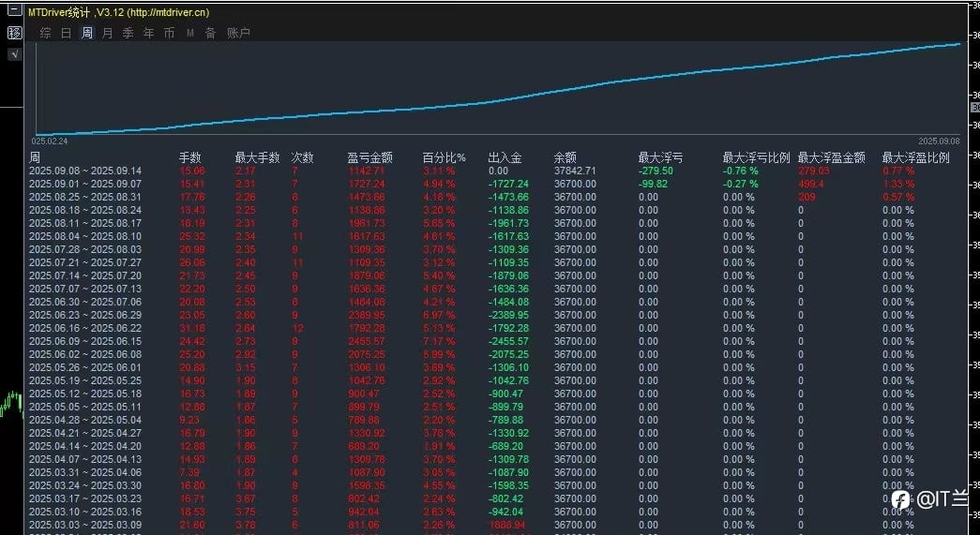Screen dimensions: 980x535
Task: Click the 最大浮盈金额 column header
Action: point(831,158)
